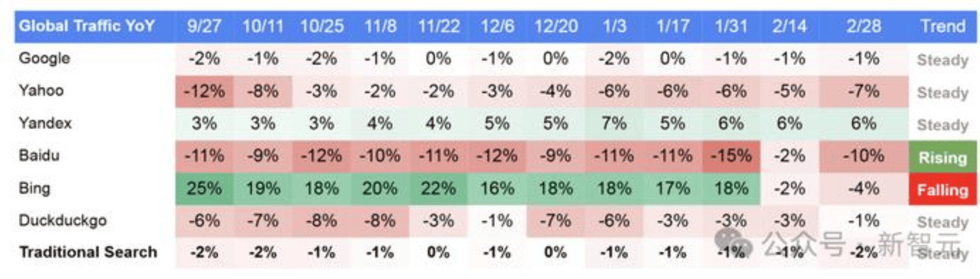The image size is (980, 279).
Task: Select the Google row label
Action: tap(44, 58)
